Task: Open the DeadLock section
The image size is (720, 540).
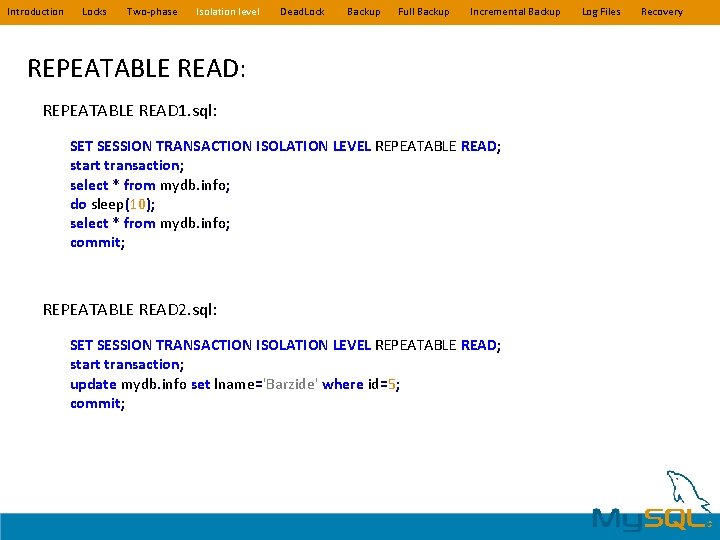Action: pos(302,12)
